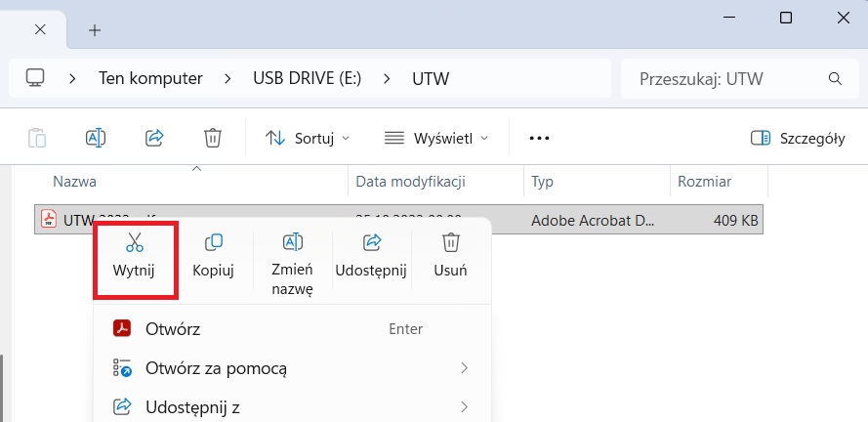
Task: Open the three-dots more options menu
Action: (540, 138)
